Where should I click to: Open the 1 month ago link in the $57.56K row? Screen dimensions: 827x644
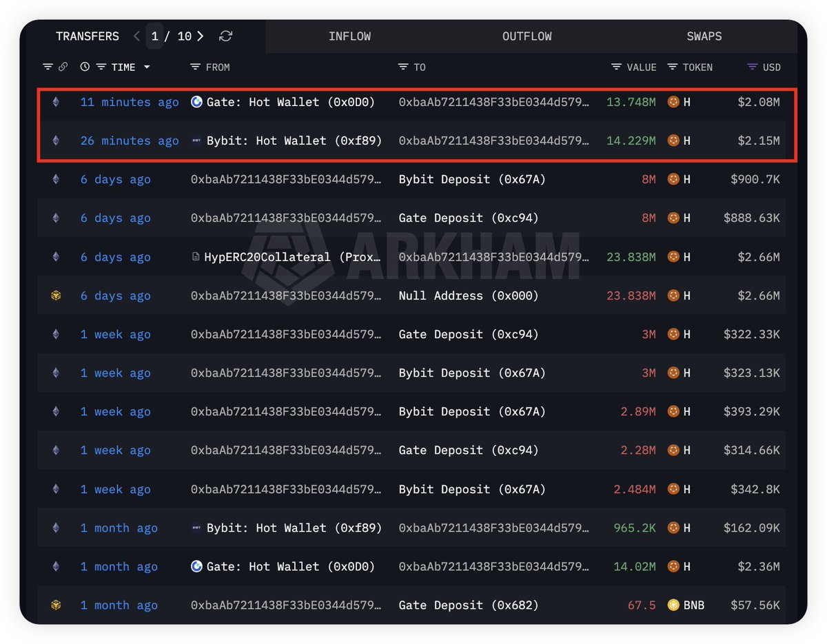[x=119, y=605]
